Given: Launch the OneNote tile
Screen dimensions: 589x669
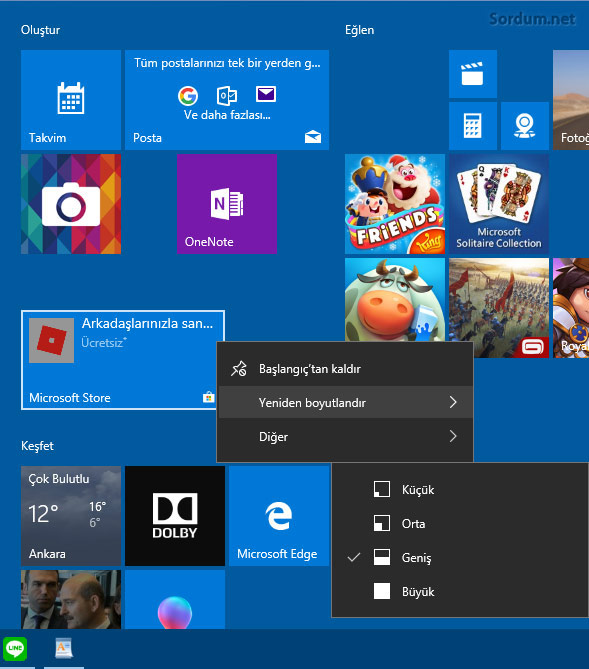Looking at the screenshot, I should pos(227,204).
